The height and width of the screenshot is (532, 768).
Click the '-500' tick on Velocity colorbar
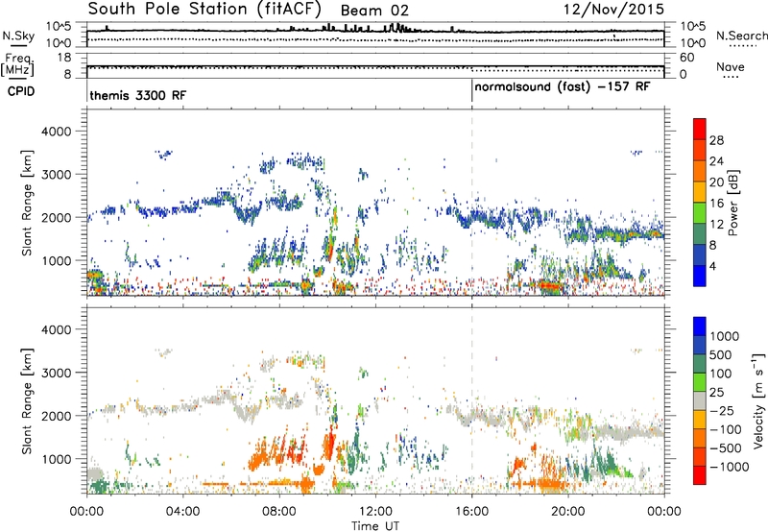[x=726, y=448]
